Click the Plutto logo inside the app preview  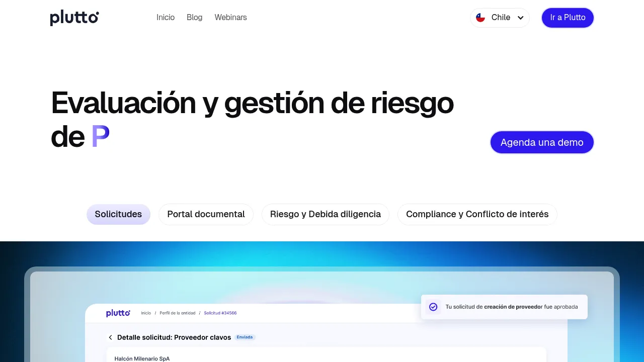(118, 313)
